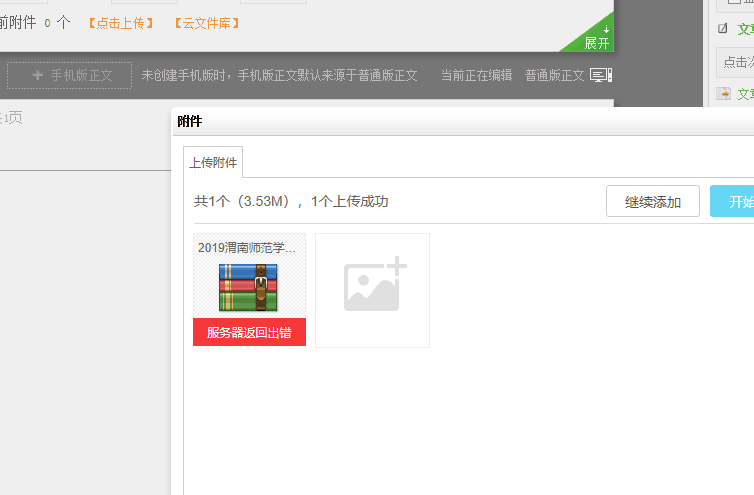The height and width of the screenshot is (495, 754).
Task: Click the green 展开 corner expander
Action: pyautogui.click(x=596, y=40)
